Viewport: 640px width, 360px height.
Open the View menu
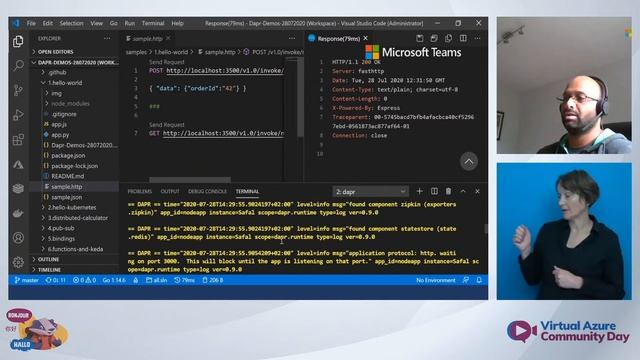coord(97,23)
